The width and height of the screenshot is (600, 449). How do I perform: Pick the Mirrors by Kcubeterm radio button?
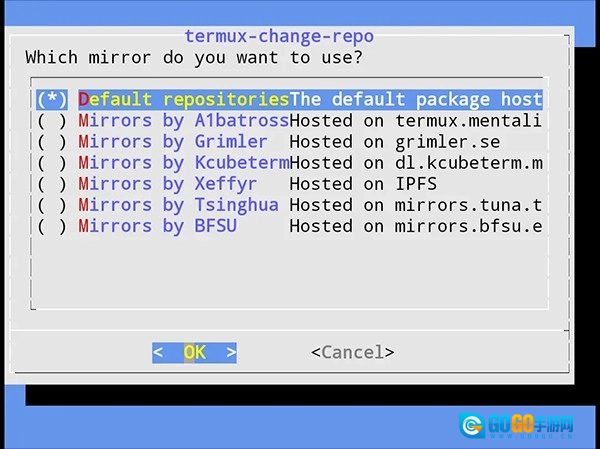(x=51, y=163)
